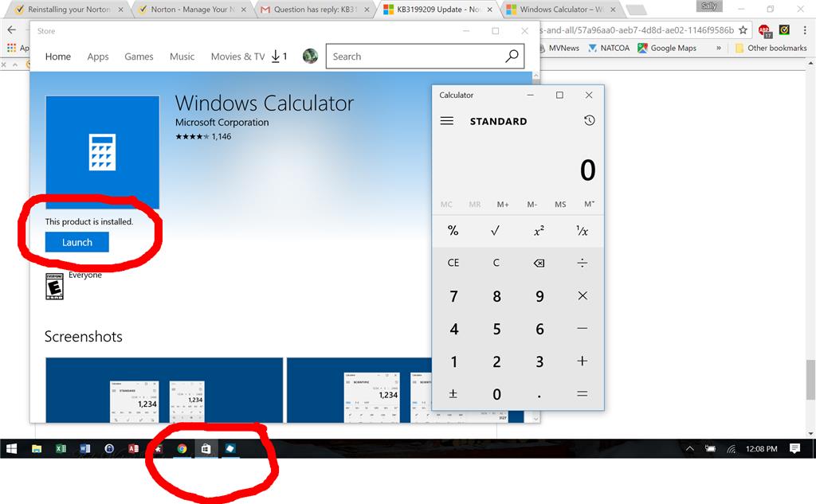Click the equals key
Image resolution: width=816 pixels, height=504 pixels.
(583, 394)
